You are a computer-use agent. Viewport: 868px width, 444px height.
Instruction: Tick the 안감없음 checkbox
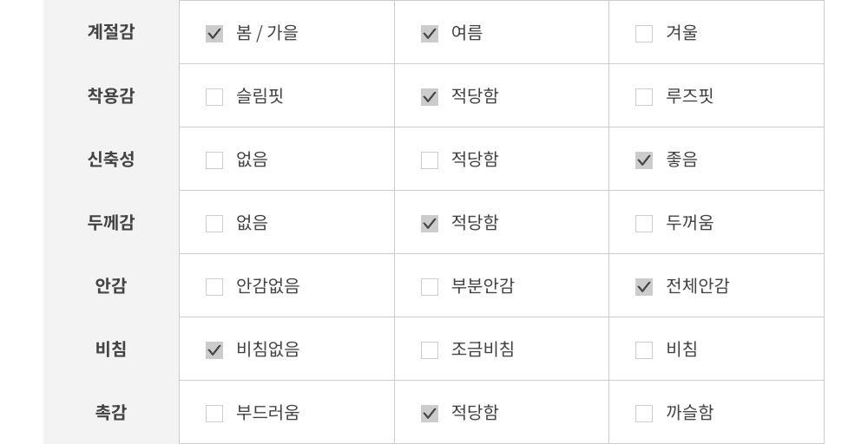(214, 287)
